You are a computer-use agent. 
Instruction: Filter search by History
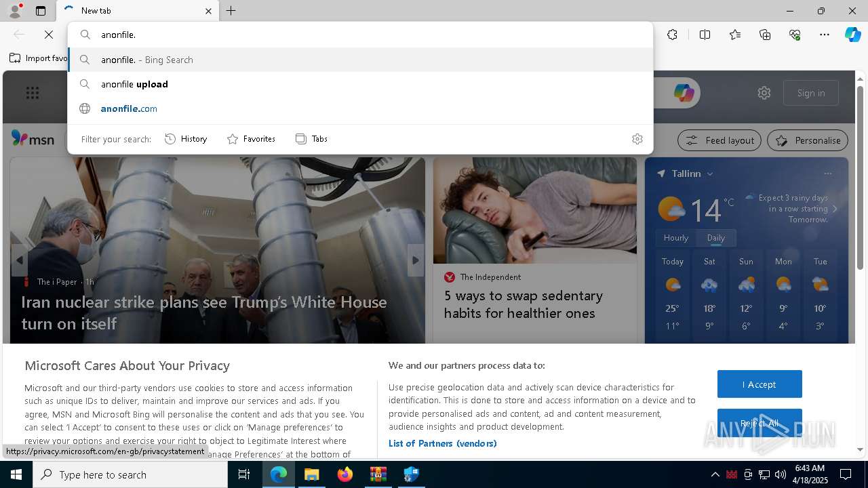point(186,139)
